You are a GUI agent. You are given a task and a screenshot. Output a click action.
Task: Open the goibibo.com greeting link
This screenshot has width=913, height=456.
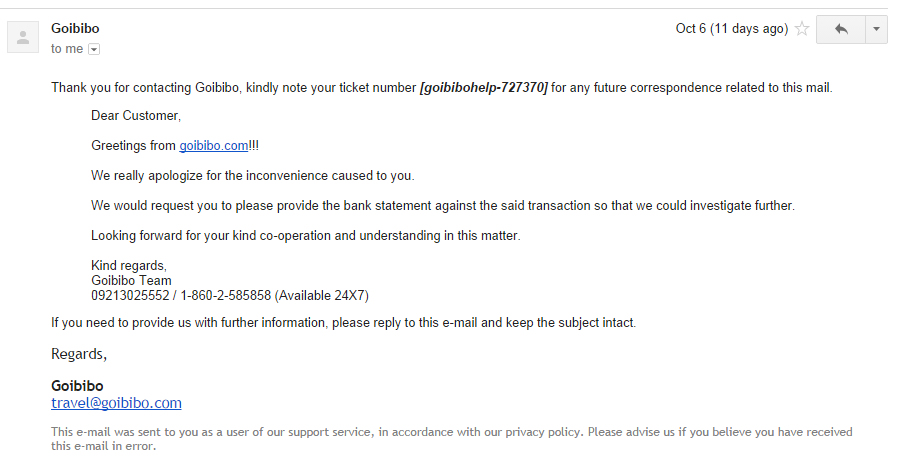click(x=213, y=146)
